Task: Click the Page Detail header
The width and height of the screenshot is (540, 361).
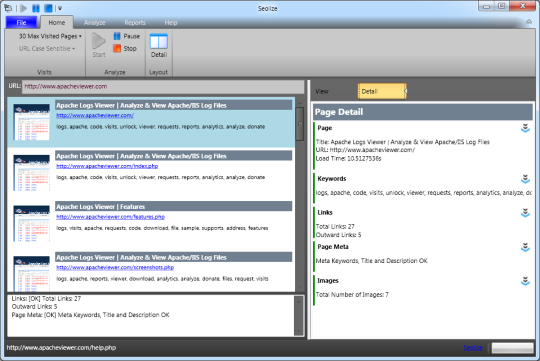Action: coord(423,112)
